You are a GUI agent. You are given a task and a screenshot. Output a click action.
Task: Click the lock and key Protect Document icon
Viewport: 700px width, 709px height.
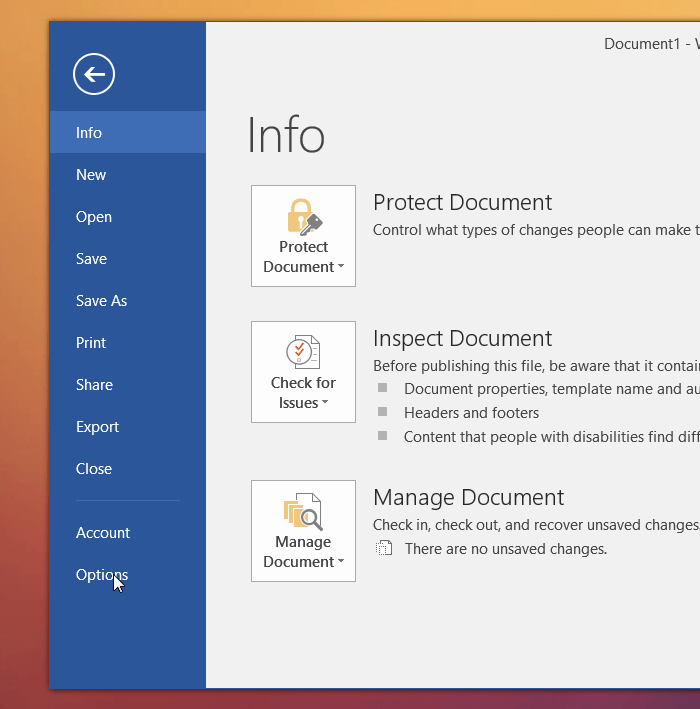point(303,216)
